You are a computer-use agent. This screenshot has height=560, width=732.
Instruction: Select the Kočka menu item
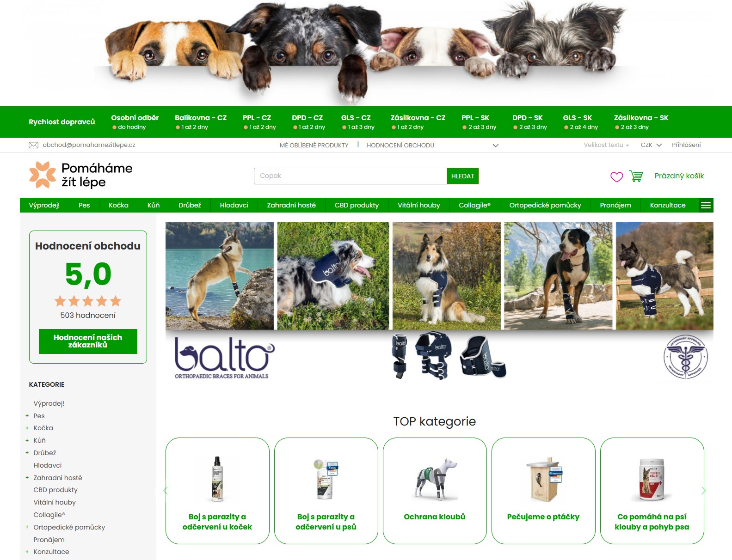(x=118, y=205)
